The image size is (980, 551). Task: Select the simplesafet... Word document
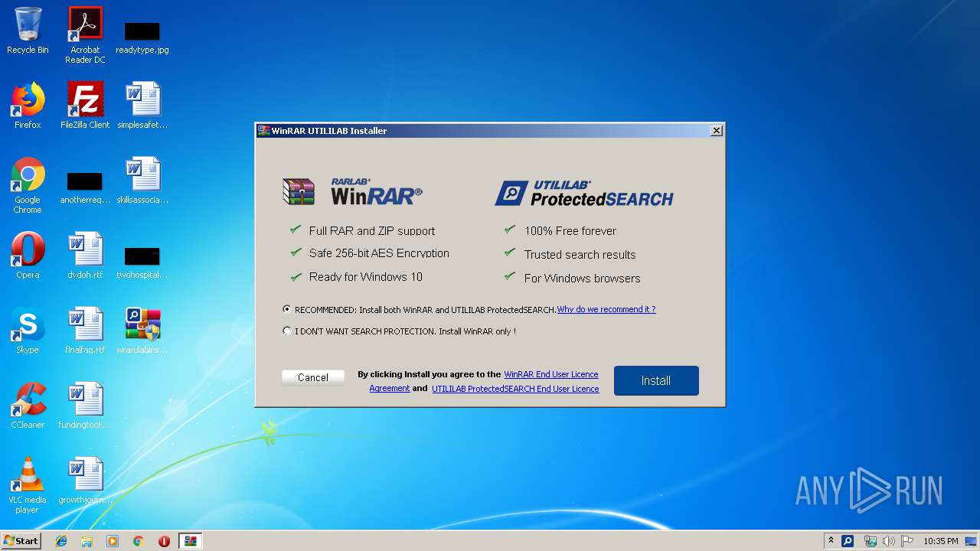142,106
